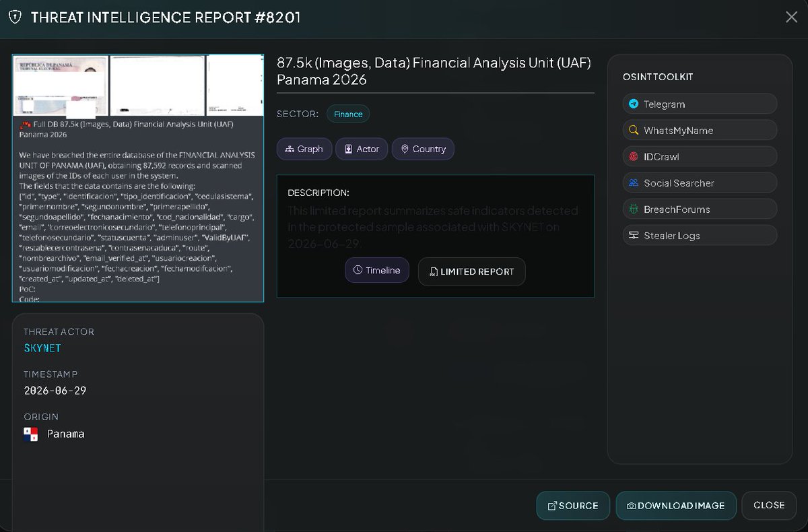808x532 pixels.
Task: Click the DOWNLOAD IMAGE button
Action: tap(675, 506)
